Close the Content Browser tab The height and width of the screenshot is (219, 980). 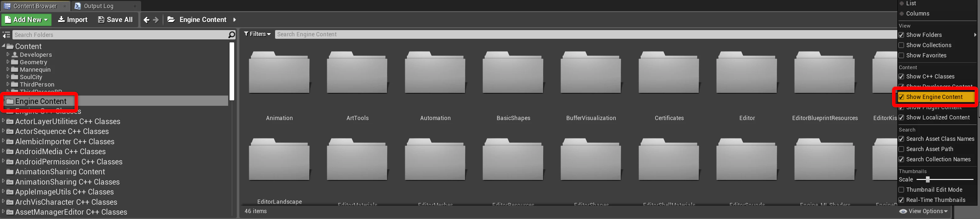[x=65, y=6]
